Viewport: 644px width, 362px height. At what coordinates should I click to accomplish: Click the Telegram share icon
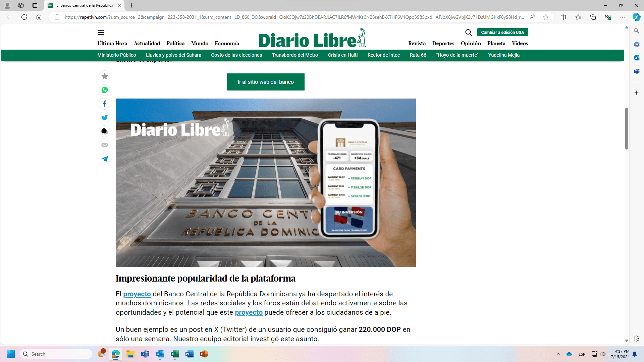[104, 158]
